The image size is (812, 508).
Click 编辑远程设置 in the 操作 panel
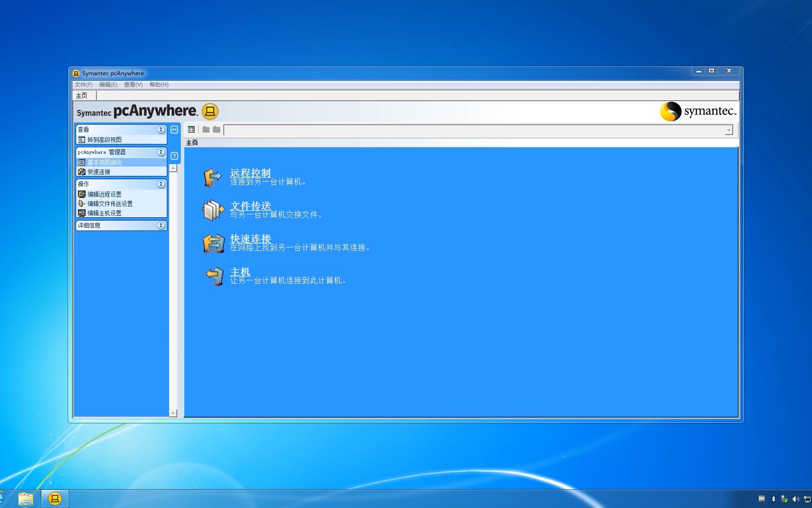click(104, 194)
